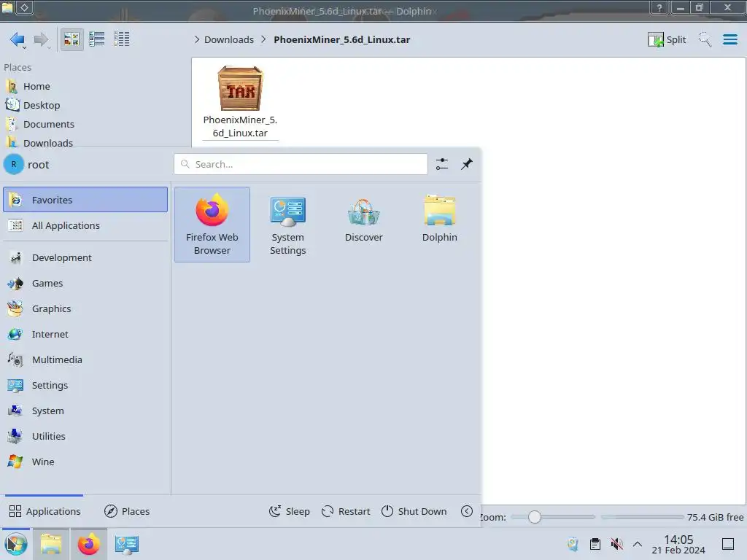Image resolution: width=747 pixels, height=560 pixels.
Task: Launch Firefox Web Browser from favorites
Action: click(x=212, y=225)
